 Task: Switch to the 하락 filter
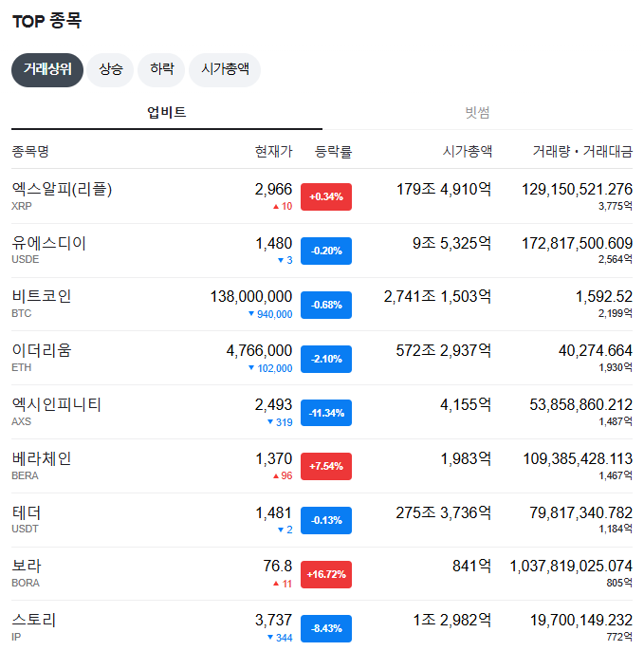(161, 70)
